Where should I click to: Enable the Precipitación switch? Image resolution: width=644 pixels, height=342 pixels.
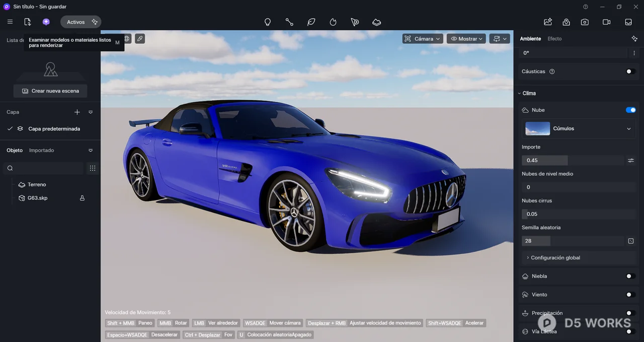[630, 313]
